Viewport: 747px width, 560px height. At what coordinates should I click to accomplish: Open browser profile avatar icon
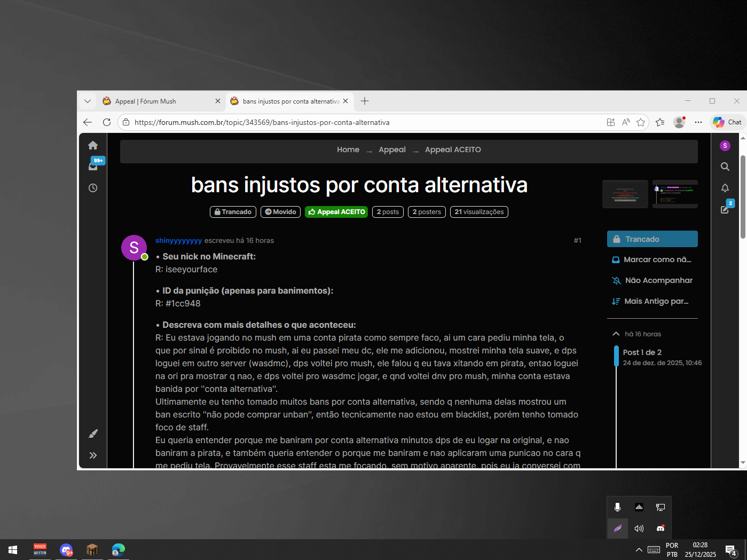pos(679,122)
